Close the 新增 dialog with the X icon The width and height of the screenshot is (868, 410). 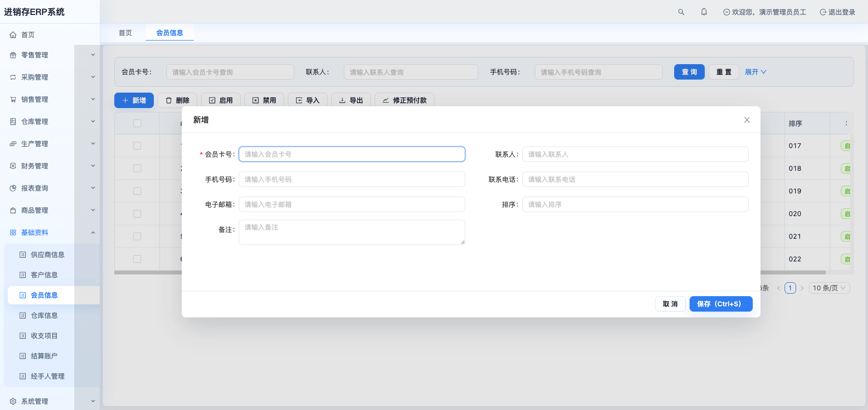[x=747, y=120]
